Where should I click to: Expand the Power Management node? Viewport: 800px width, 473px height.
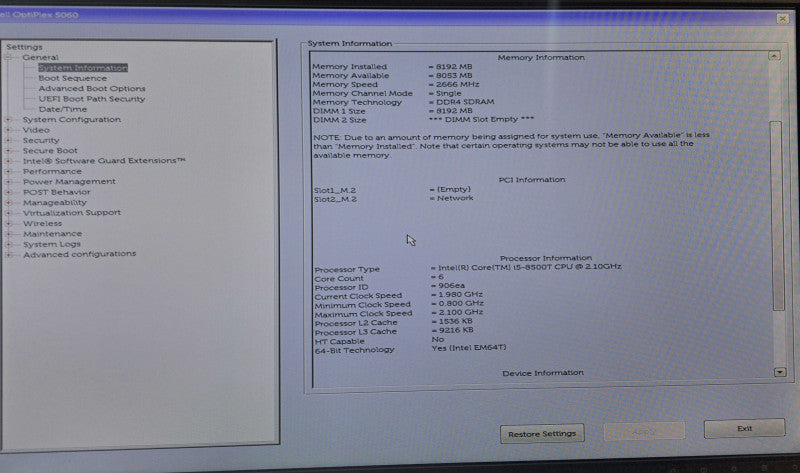[8, 182]
